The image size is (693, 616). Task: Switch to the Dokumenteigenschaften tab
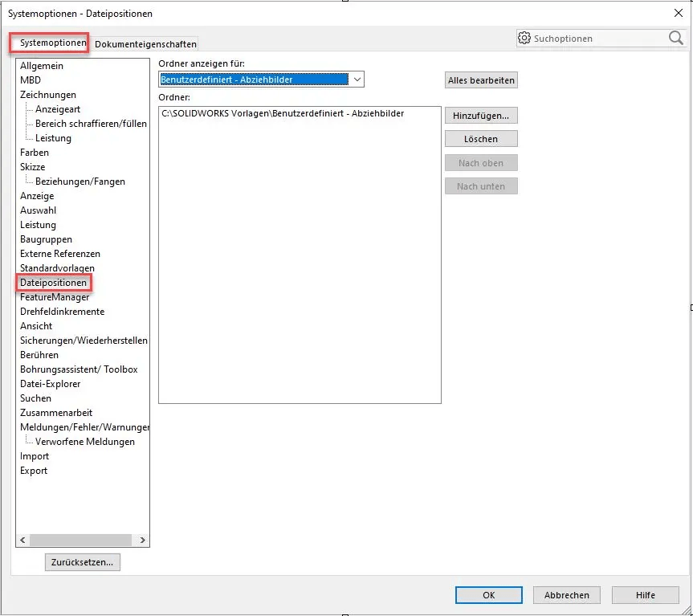(145, 44)
